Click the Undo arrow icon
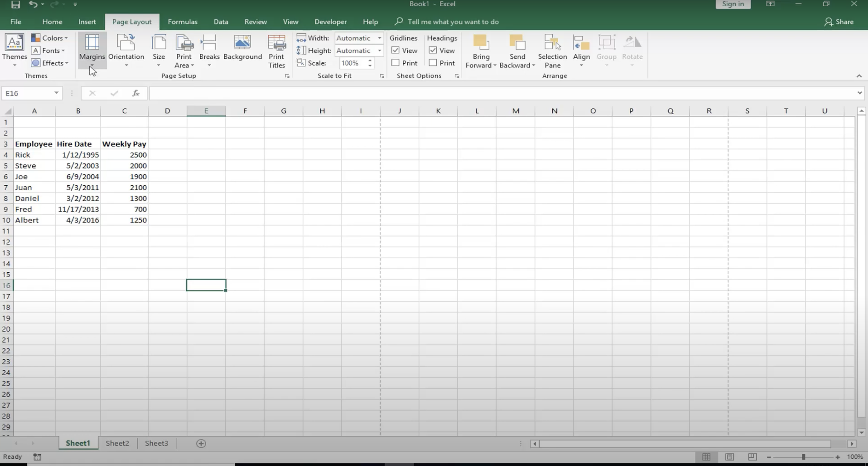This screenshot has height=466, width=868. [x=33, y=4]
